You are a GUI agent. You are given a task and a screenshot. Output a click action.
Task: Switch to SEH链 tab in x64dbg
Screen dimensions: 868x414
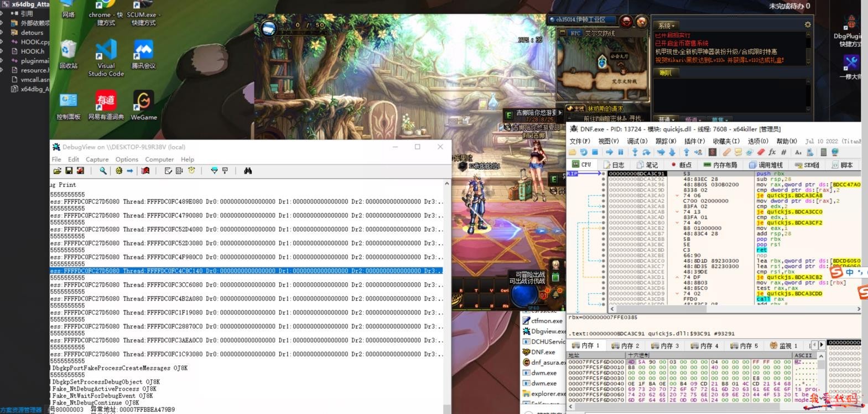pyautogui.click(x=807, y=165)
